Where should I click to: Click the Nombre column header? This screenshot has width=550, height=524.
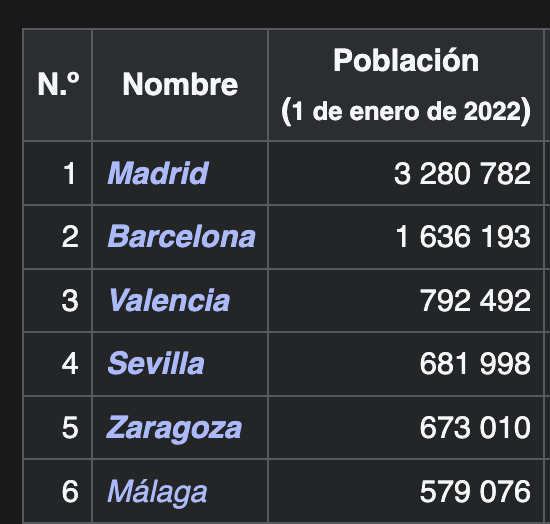(x=180, y=84)
